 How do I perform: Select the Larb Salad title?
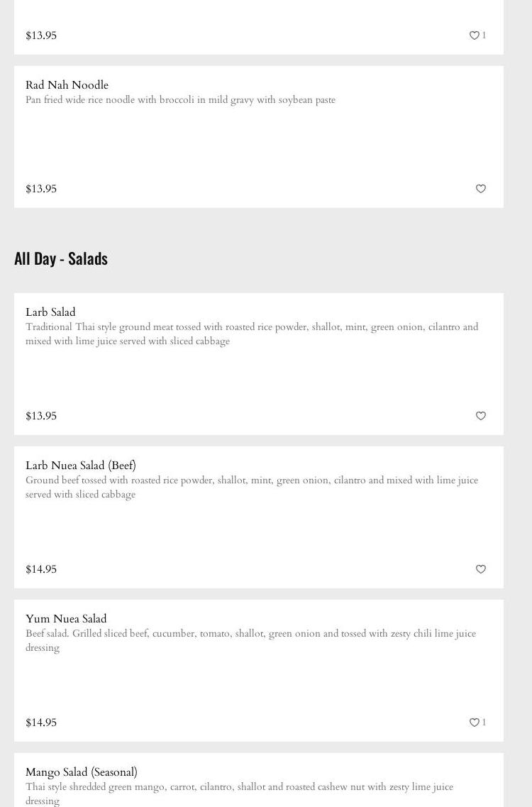pos(50,312)
